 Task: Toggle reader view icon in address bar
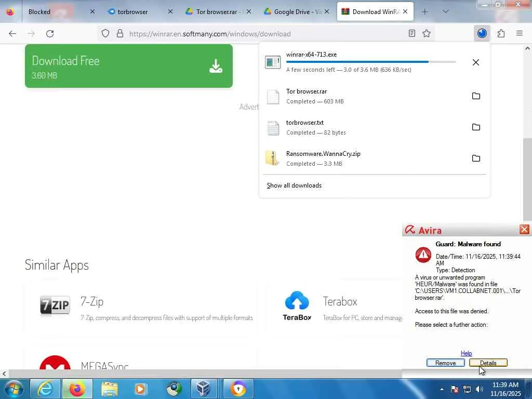point(412,33)
